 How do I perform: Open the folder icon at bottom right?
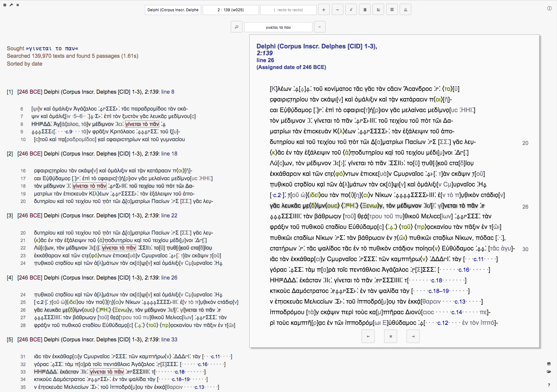549,372
